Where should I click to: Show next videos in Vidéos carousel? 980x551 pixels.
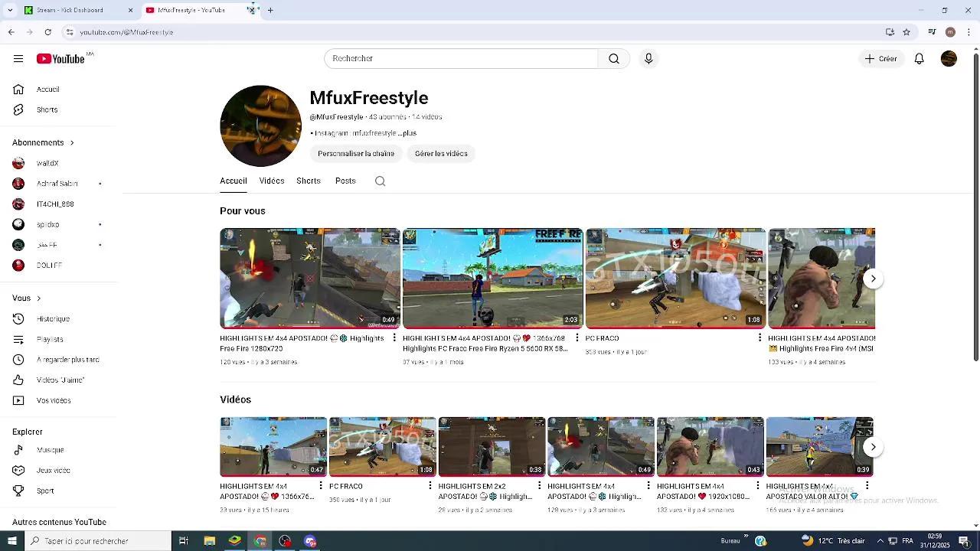click(x=873, y=447)
